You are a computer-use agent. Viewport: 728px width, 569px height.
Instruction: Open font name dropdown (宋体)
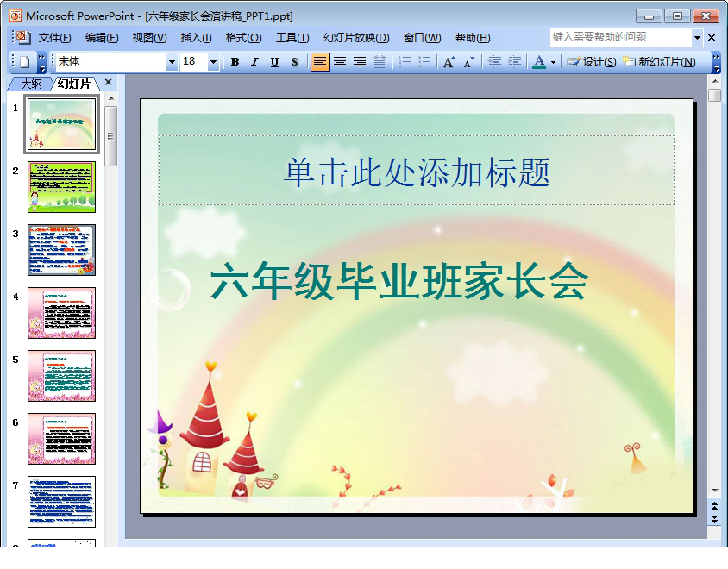(x=172, y=62)
